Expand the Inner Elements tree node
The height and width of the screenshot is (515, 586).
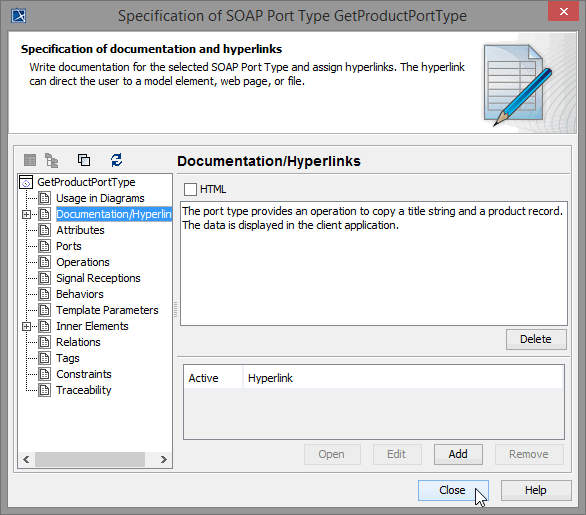pyautogui.click(x=26, y=327)
